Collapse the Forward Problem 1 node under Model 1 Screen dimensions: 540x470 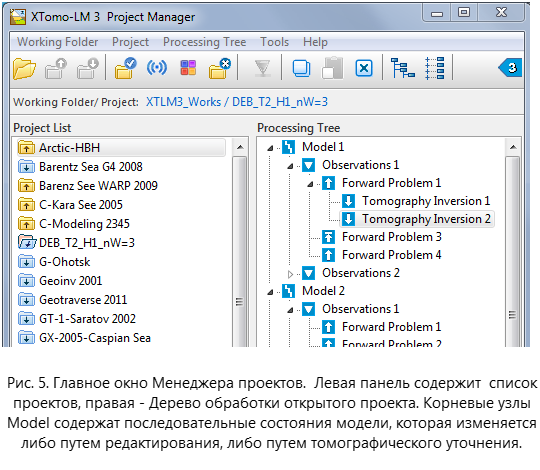[x=310, y=184]
